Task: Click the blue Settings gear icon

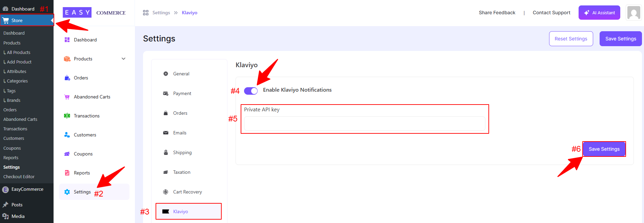Action: [67, 192]
